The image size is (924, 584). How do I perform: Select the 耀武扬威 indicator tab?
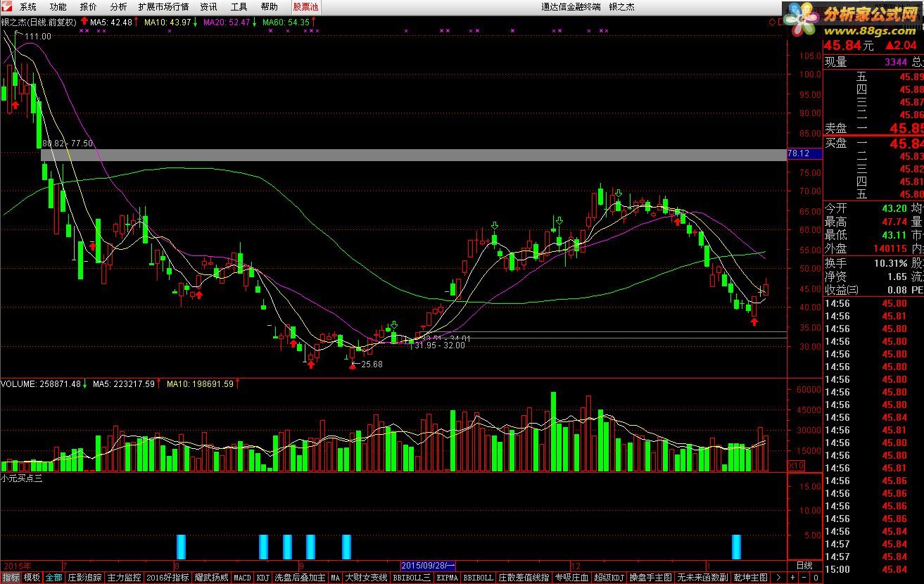tap(212, 578)
